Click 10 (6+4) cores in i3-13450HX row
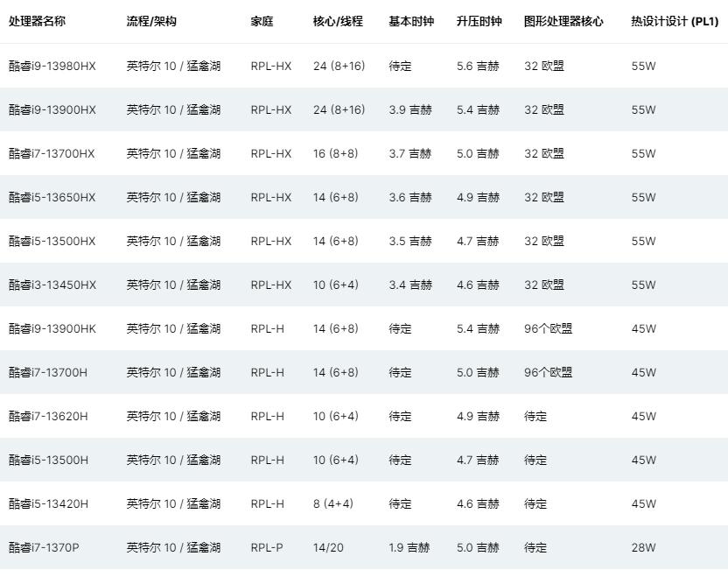728x577 pixels. [336, 285]
